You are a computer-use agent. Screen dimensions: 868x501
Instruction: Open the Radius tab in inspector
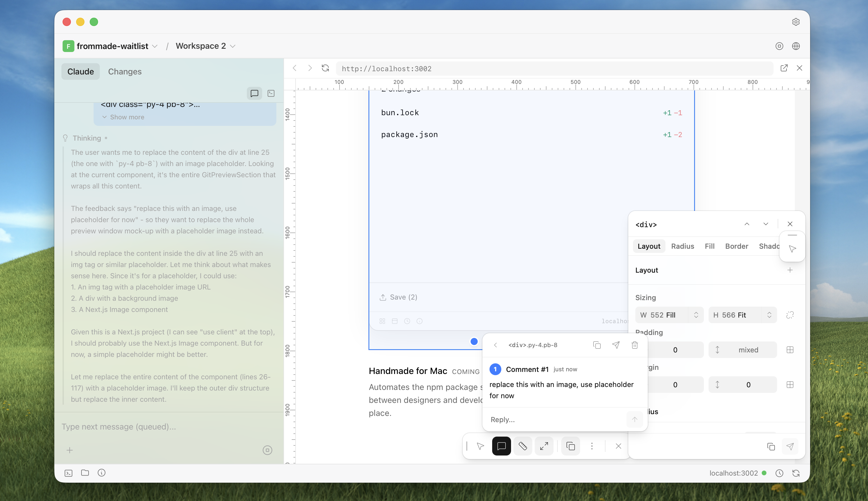pyautogui.click(x=682, y=246)
